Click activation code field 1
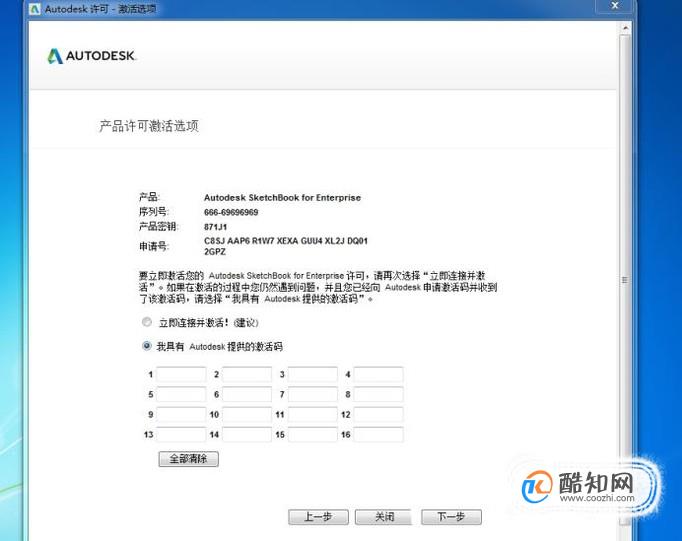Screen dimensions: 682x541 (181, 374)
